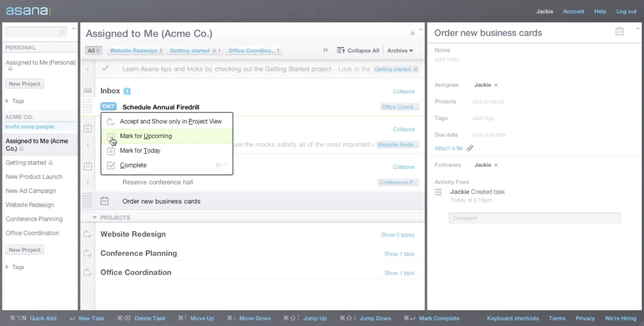Viewport: 644px width, 326px height.
Task: Click New Project under Personal
Action: coord(24,84)
